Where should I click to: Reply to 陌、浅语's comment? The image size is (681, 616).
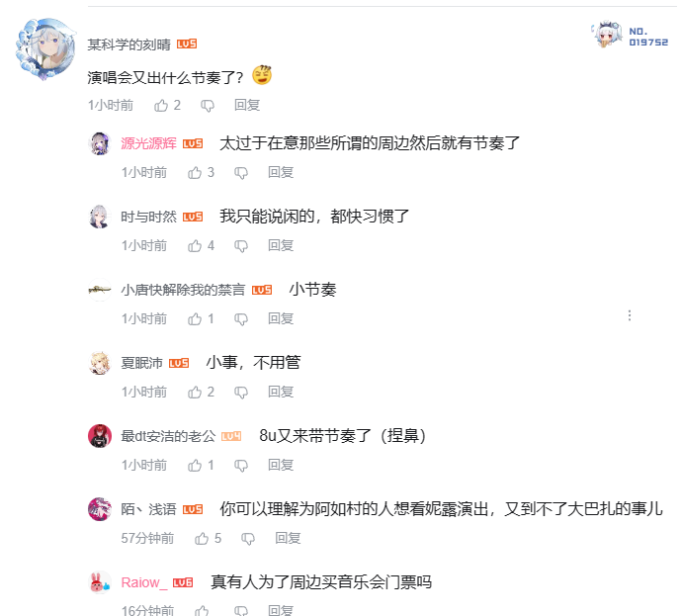[x=288, y=539]
